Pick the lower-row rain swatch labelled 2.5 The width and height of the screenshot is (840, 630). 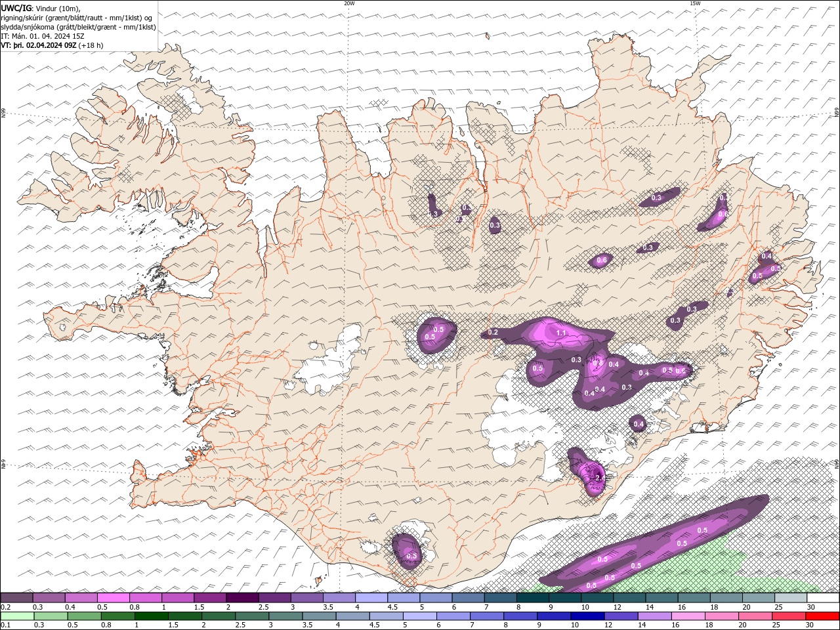[x=252, y=616]
